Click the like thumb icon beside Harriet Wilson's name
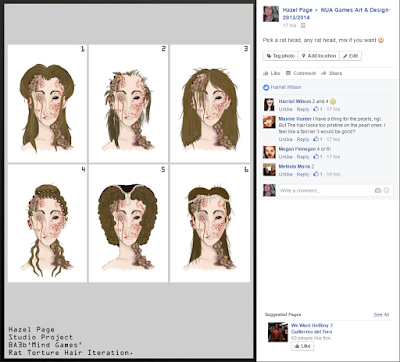The width and height of the screenshot is (400, 362). click(x=266, y=87)
